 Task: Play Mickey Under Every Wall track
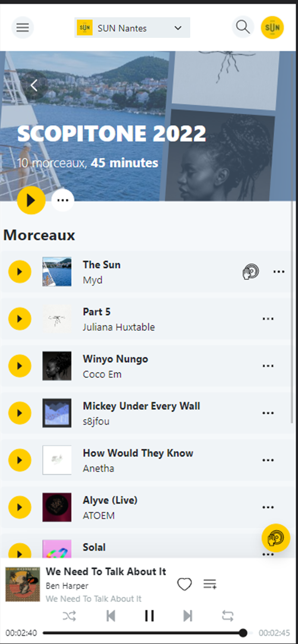[20, 413]
